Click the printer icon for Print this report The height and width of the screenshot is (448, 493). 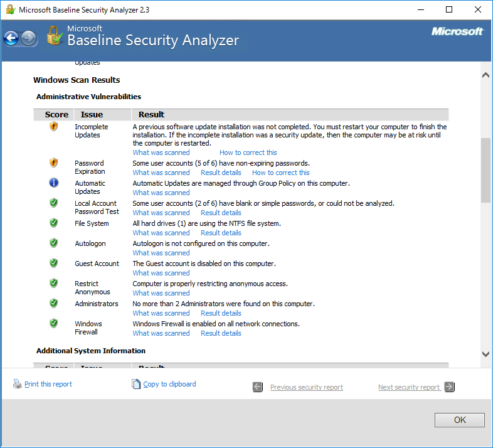click(17, 384)
